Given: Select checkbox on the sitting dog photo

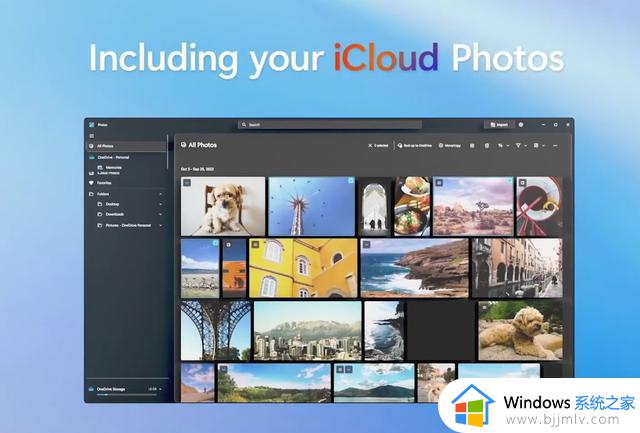Looking at the screenshot, I should pyautogui.click(x=187, y=183).
